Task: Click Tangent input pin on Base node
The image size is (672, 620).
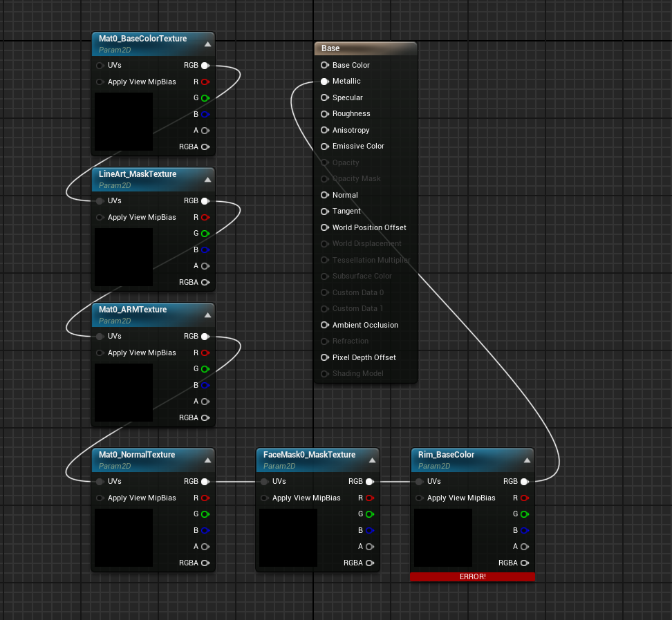Action: click(325, 212)
